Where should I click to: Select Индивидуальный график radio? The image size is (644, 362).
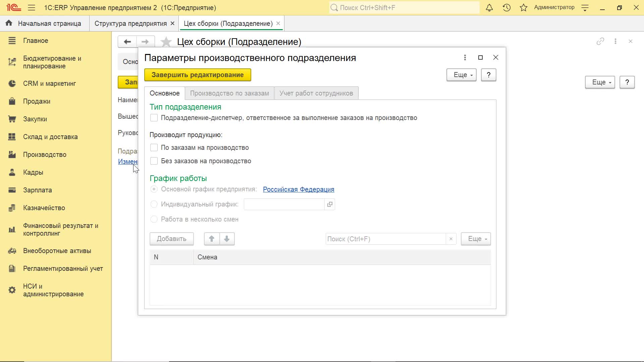click(154, 204)
